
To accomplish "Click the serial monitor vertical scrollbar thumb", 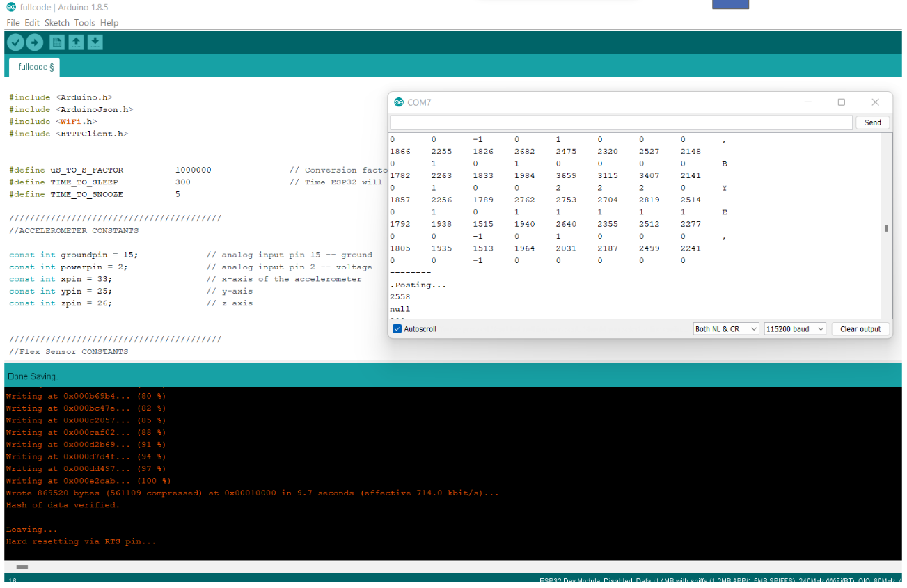I will pyautogui.click(x=886, y=228).
